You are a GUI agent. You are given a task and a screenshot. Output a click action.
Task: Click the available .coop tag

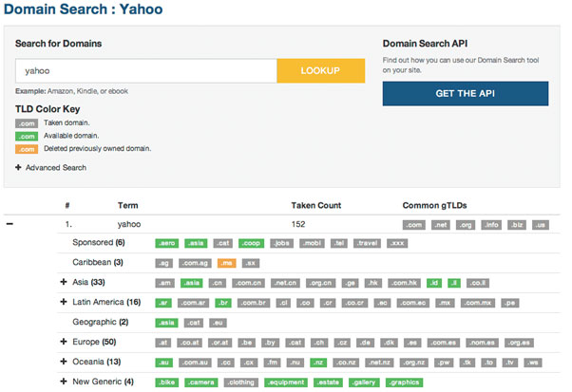[252, 243]
